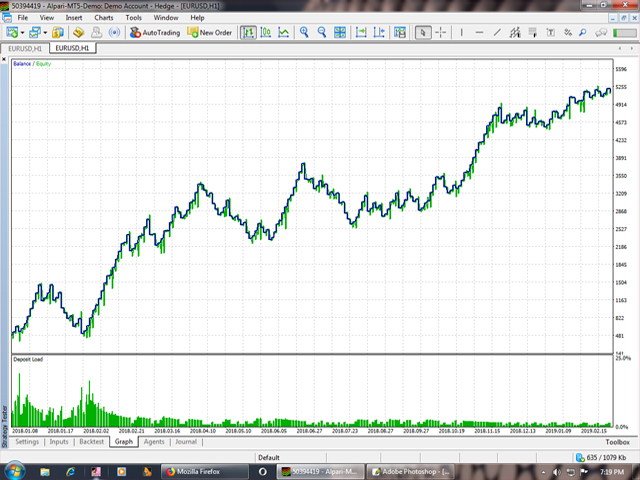The image size is (640, 480).
Task: Click the Balance legend label
Action: tap(22, 64)
